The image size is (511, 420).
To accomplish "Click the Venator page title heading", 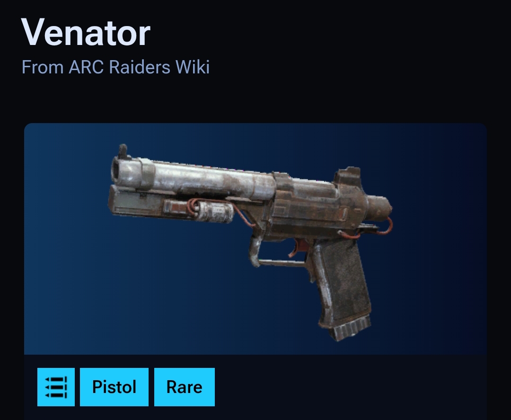I will coord(86,33).
